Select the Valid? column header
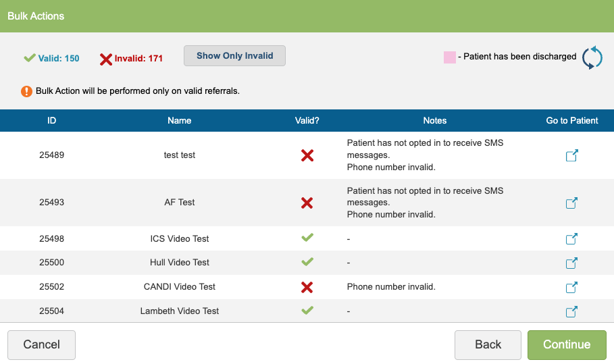 click(x=307, y=121)
